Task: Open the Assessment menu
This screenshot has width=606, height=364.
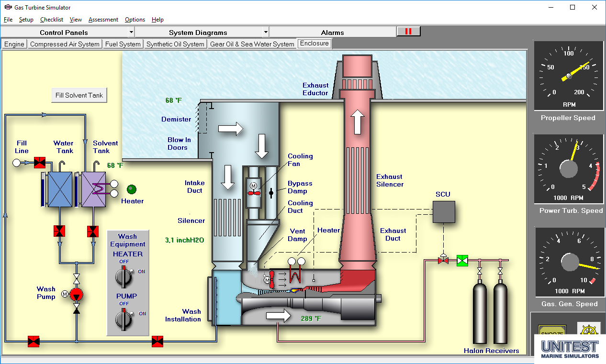Action: (x=103, y=20)
